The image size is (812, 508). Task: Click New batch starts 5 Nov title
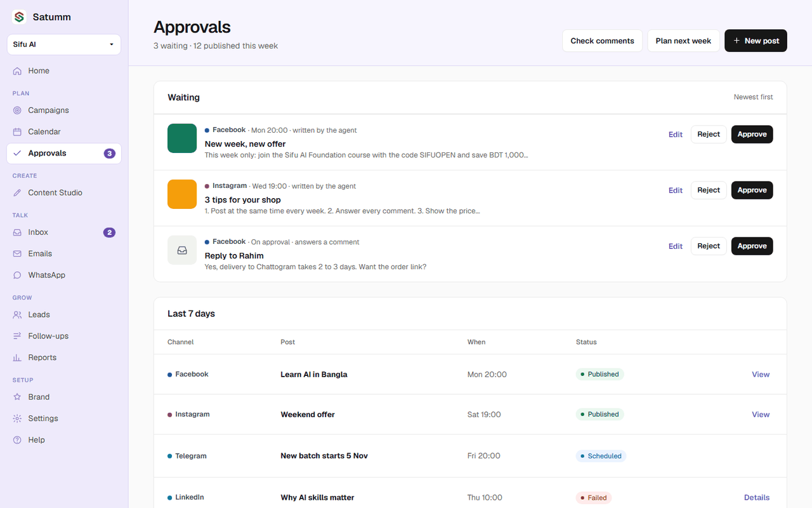(x=324, y=456)
